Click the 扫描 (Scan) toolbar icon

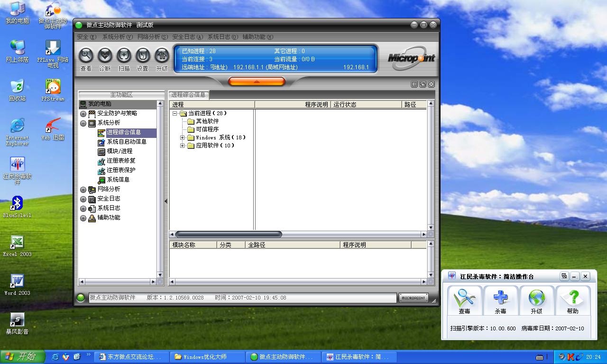(x=124, y=56)
